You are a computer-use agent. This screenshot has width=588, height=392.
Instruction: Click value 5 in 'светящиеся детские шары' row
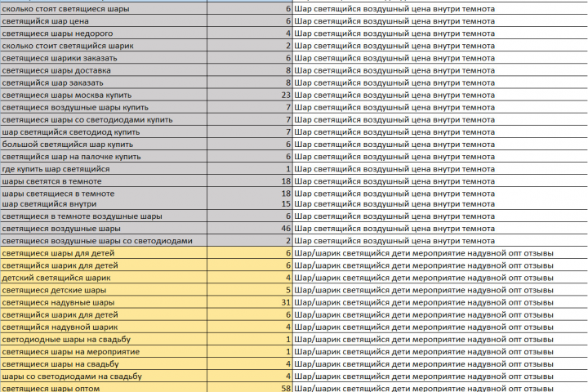pos(288,291)
